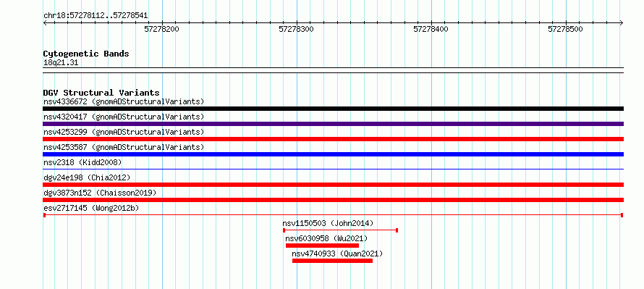This screenshot has width=644, height=289.
Task: Click the red bar for nsv6030958
Action: tap(323, 246)
